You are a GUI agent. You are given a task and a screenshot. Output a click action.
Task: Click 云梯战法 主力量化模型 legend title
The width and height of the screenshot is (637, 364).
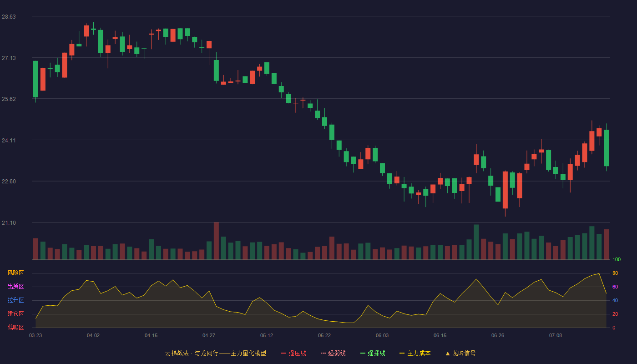[x=215, y=353]
